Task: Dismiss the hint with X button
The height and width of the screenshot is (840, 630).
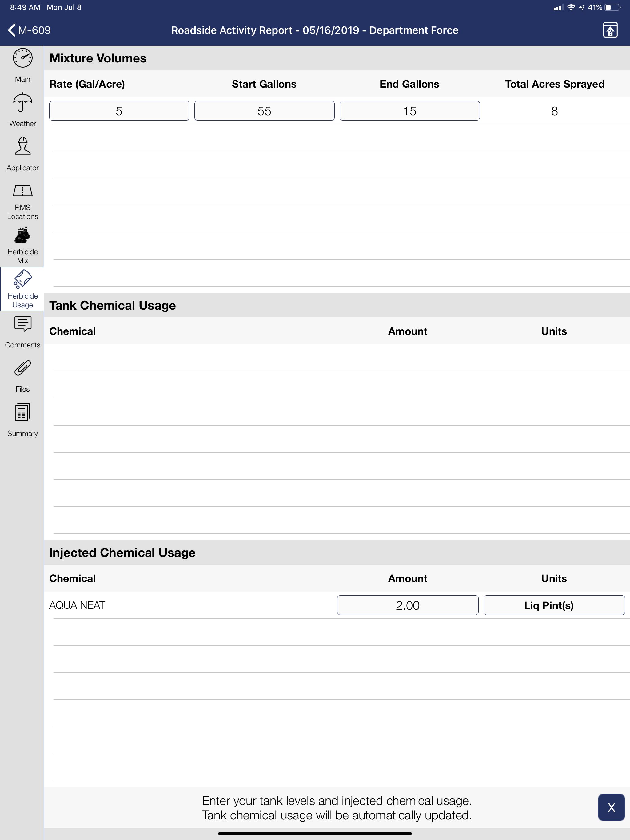Action: click(611, 807)
